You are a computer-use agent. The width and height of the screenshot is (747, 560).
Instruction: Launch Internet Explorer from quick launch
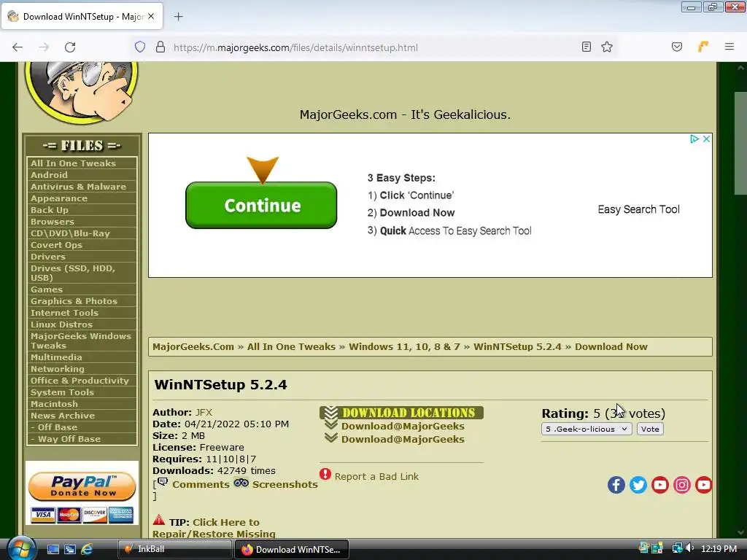pyautogui.click(x=87, y=549)
